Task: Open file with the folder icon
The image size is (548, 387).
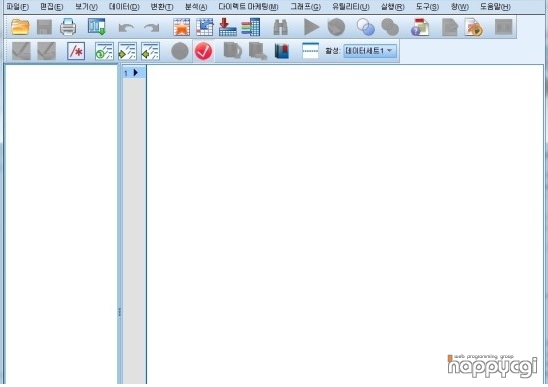Action: point(20,27)
